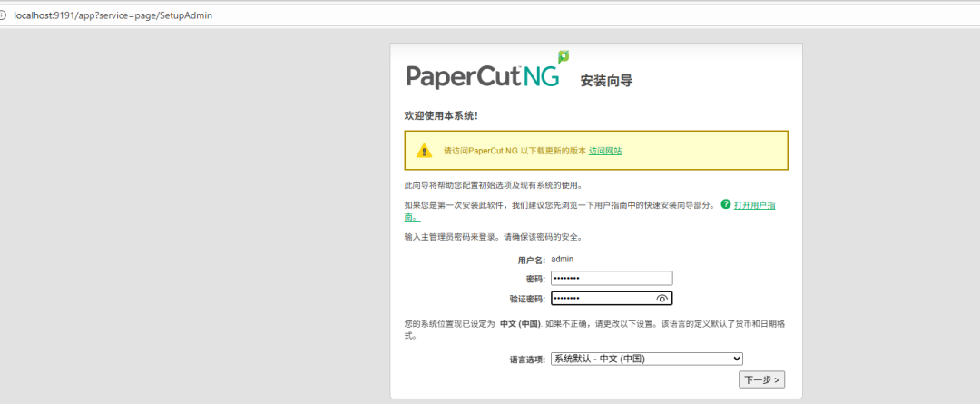Click the 安装向导 heading text
The width and height of the screenshot is (980, 404).
coord(606,81)
